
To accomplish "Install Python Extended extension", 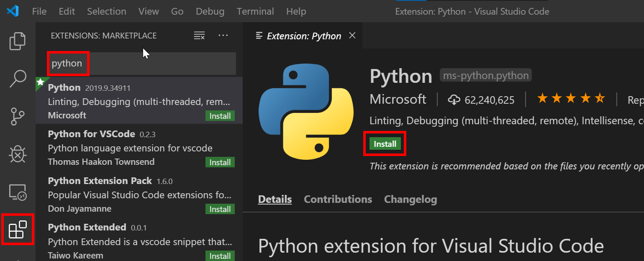I will point(220,256).
